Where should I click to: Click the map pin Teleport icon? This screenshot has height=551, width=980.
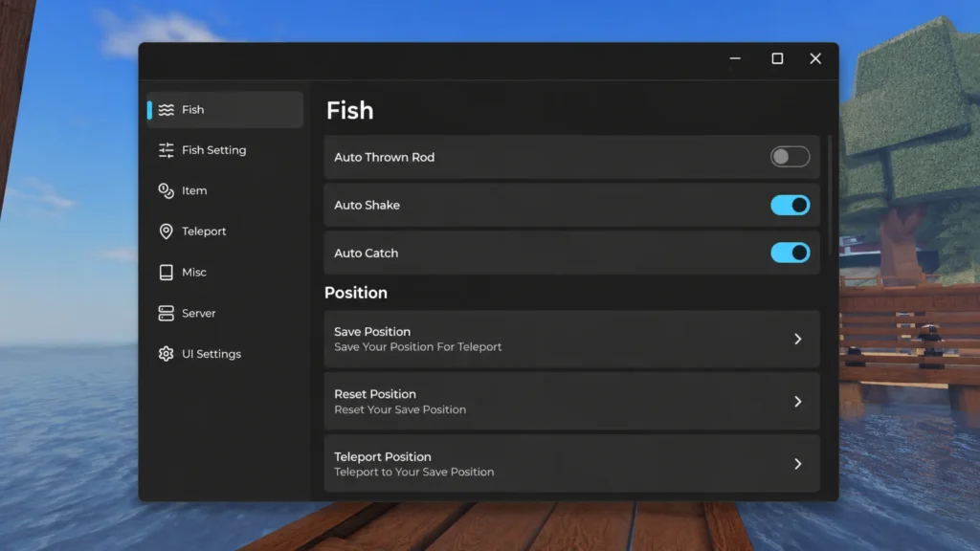pos(166,231)
